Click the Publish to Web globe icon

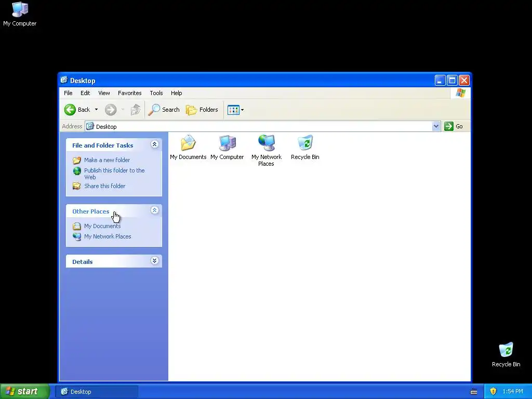click(77, 170)
